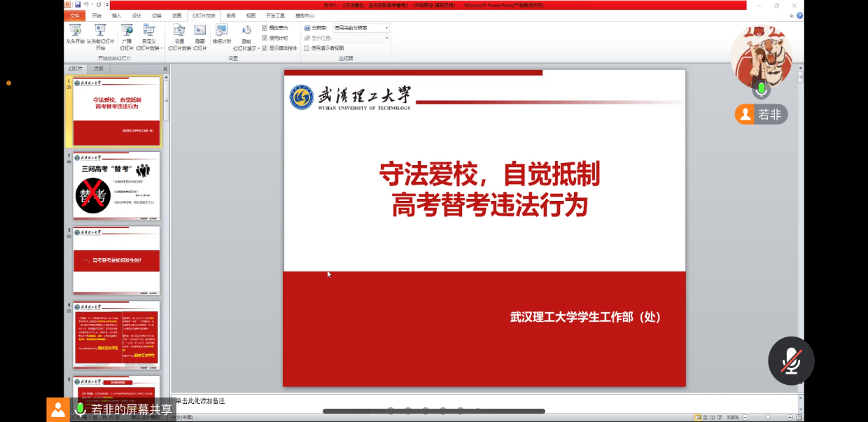Click 分辨率 resolution monitor icon
868x422 pixels.
tap(307, 28)
